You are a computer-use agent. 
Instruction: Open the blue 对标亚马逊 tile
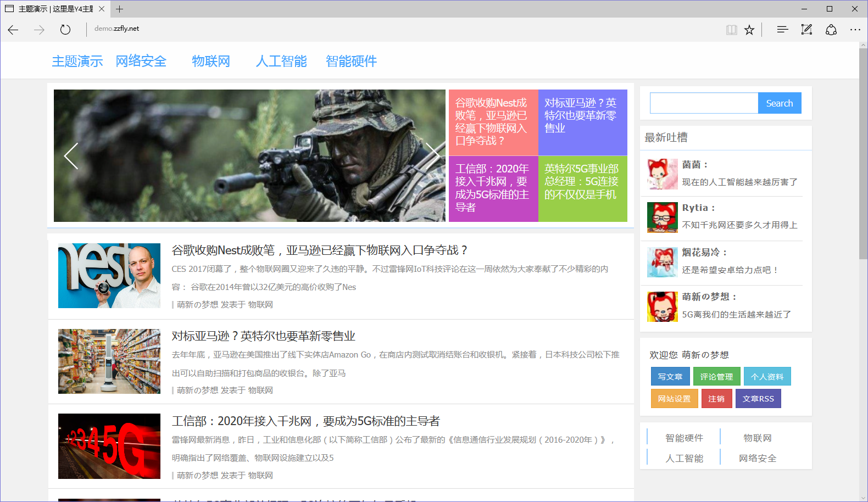[583, 122]
